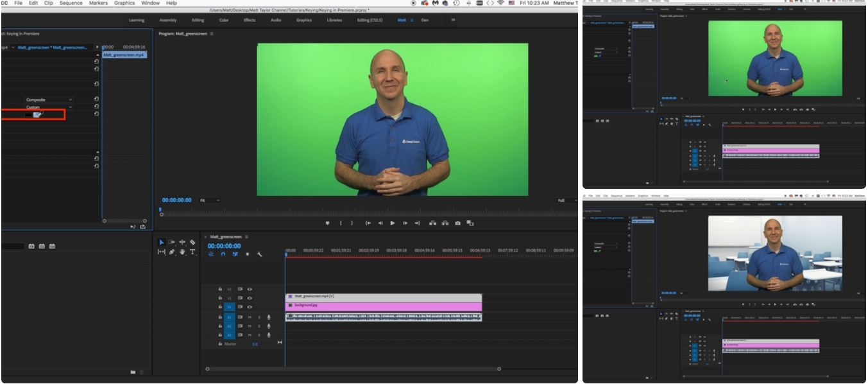Hide the V1 track output
Image resolution: width=868 pixels, height=384 pixels.
250,307
